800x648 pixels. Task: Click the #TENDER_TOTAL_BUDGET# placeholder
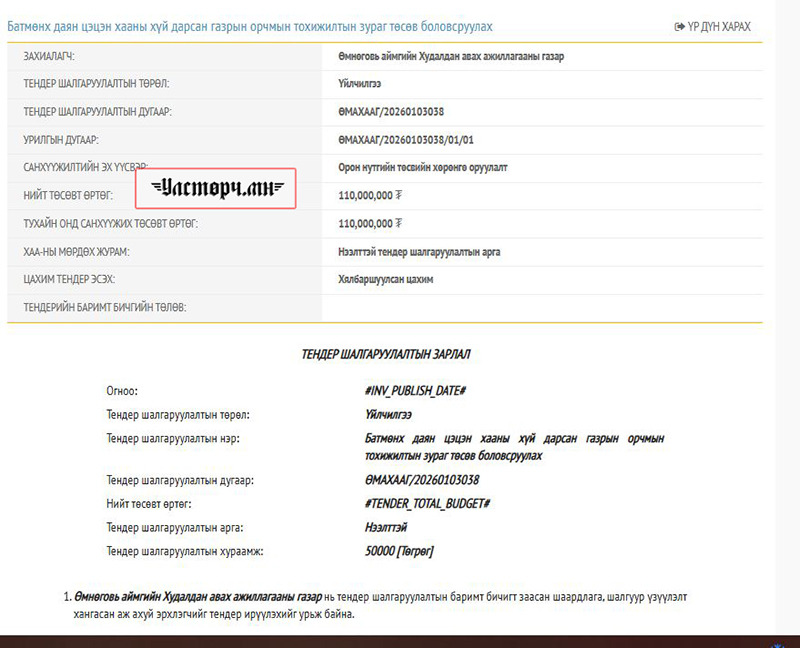(x=428, y=503)
